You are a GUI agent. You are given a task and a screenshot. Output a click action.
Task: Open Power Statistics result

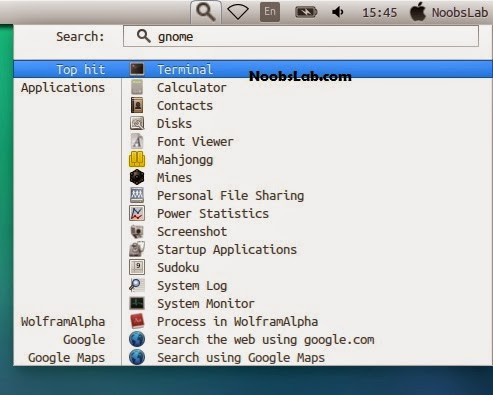point(213,214)
